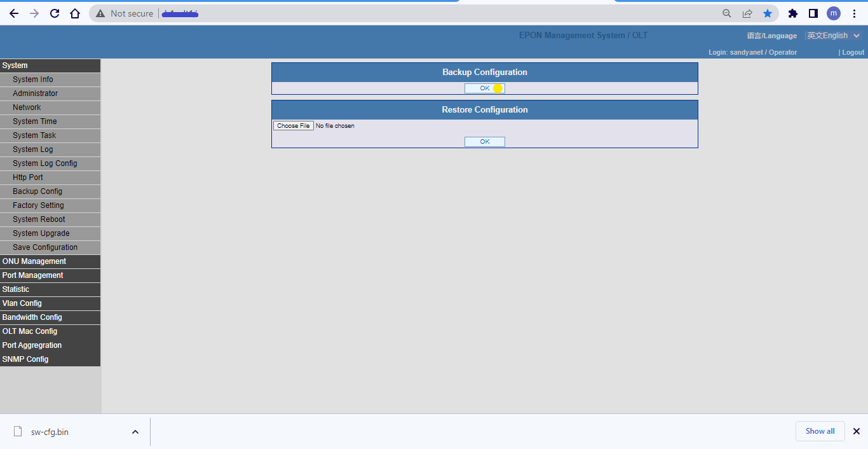Click the Choose File button
This screenshot has height=449, width=868.
[293, 126]
